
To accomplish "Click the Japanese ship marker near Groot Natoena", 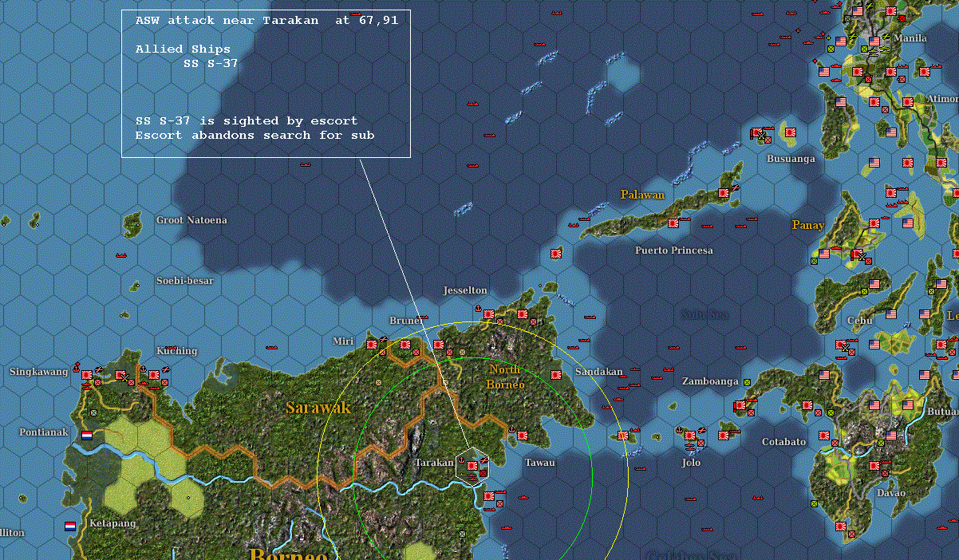I will pos(121,255).
